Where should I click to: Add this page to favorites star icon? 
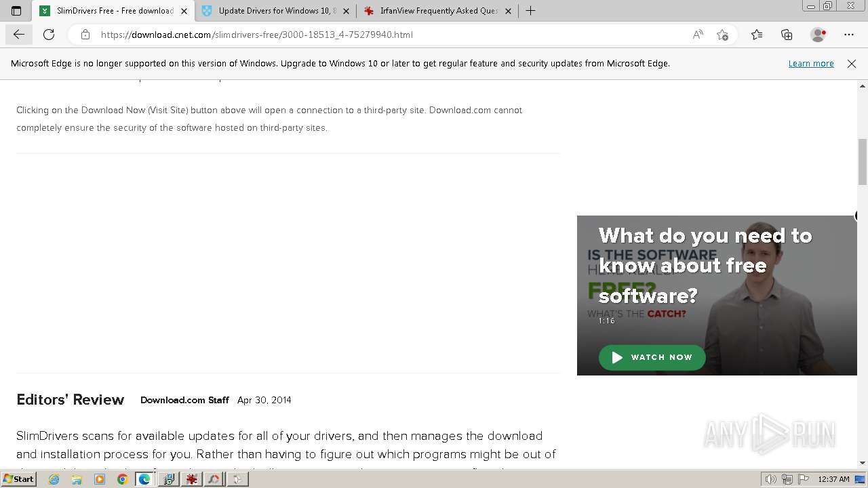[x=722, y=35]
